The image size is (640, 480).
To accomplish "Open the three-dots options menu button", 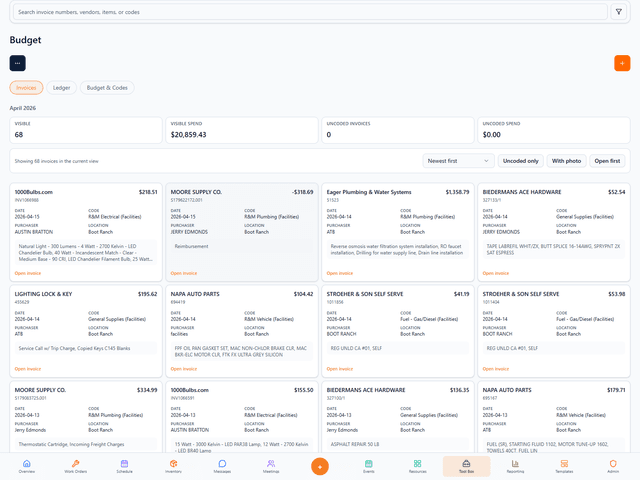I will [x=18, y=63].
